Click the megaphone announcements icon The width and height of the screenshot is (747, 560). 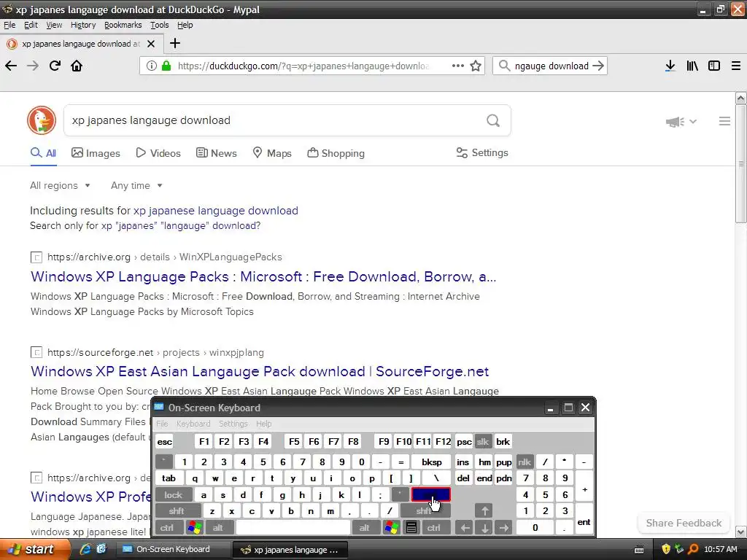pos(676,122)
